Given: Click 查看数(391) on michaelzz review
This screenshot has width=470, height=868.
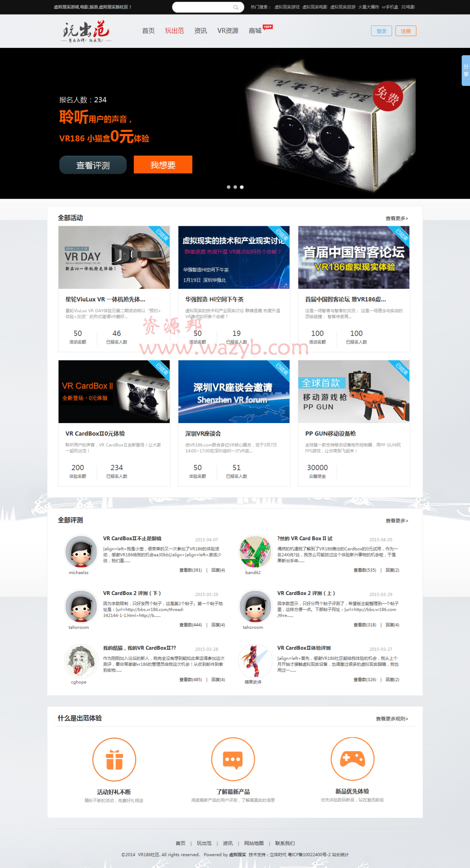Looking at the screenshot, I should (x=191, y=570).
